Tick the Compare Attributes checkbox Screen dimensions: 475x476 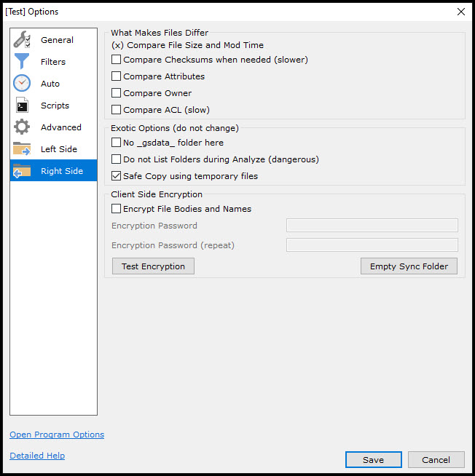click(x=116, y=76)
